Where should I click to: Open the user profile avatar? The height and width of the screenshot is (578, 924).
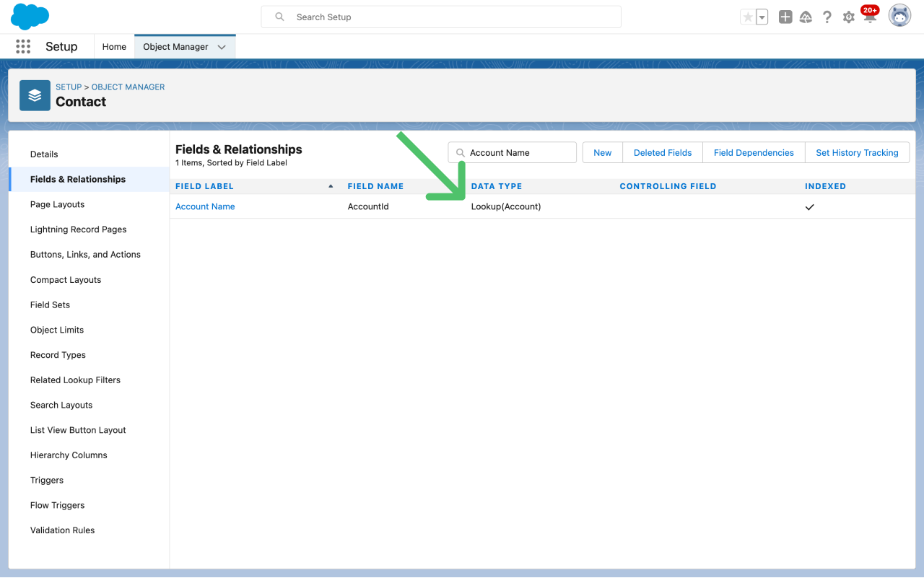coord(899,16)
